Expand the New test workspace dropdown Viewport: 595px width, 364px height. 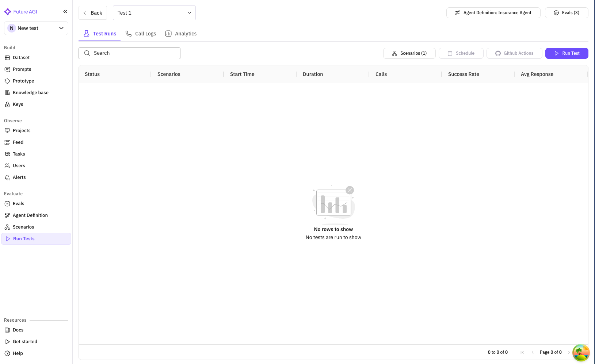pos(36,28)
